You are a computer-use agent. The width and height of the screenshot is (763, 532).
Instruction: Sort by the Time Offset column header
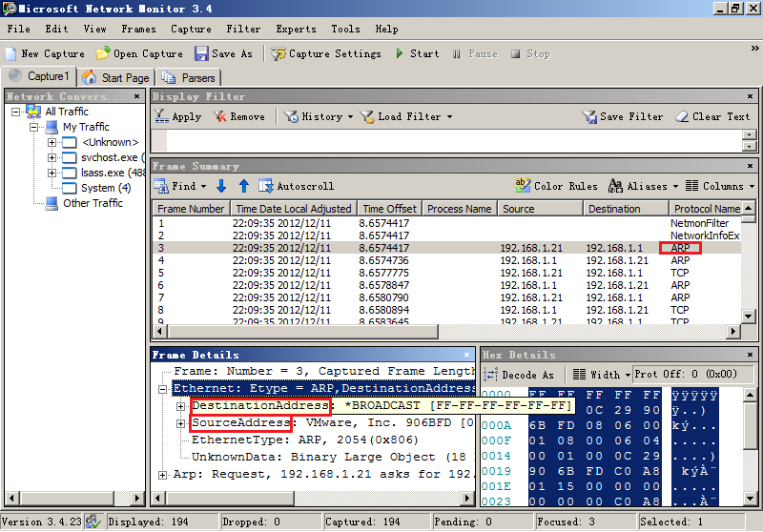[389, 209]
